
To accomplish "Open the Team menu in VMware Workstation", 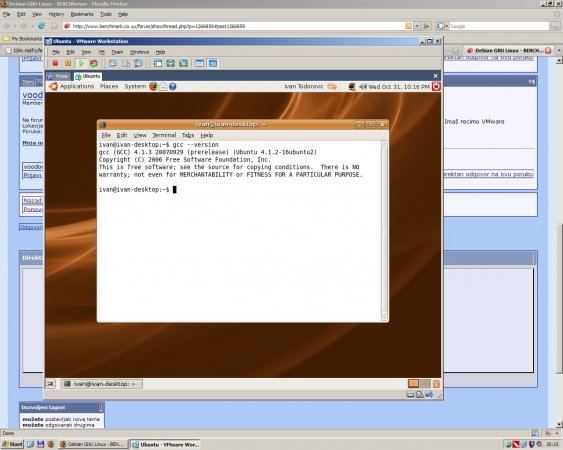I will click(x=117, y=52).
